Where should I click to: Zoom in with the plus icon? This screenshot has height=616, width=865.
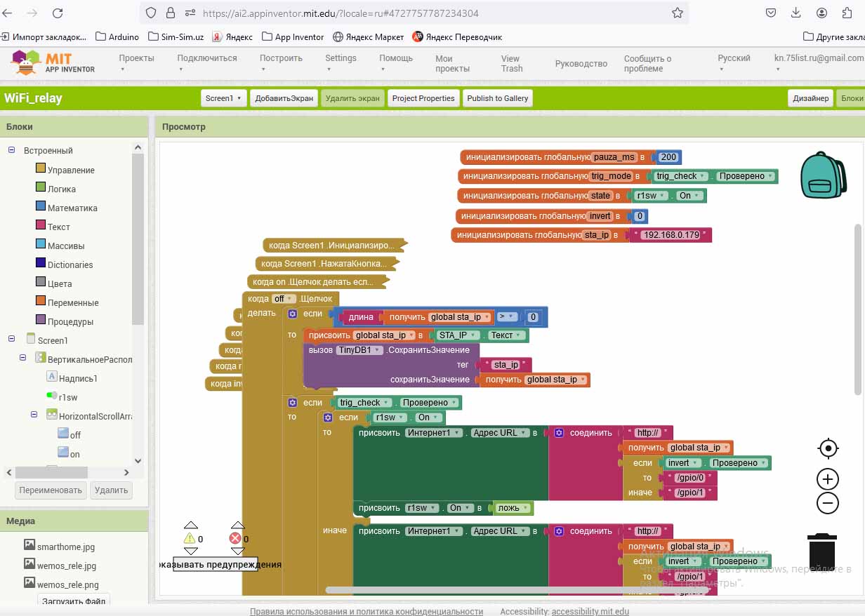828,479
